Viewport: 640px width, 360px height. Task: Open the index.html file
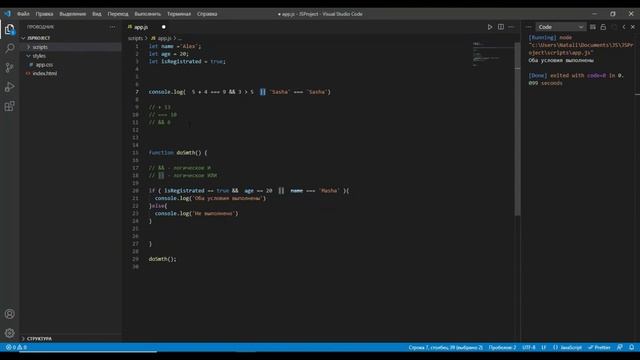pos(44,73)
